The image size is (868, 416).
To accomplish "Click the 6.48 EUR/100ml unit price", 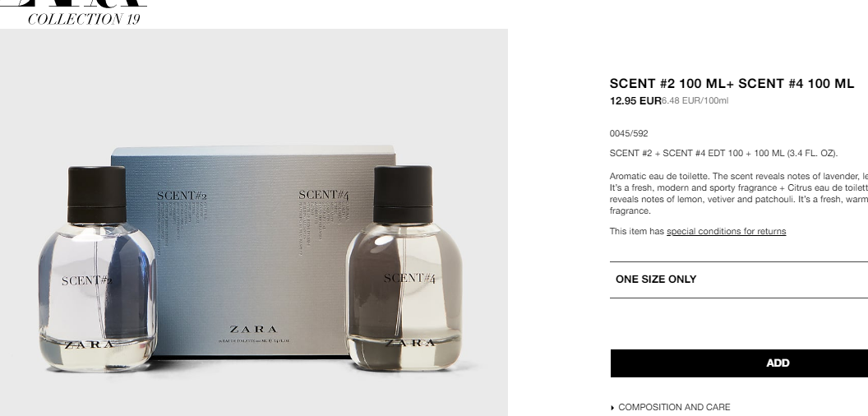I will (695, 101).
